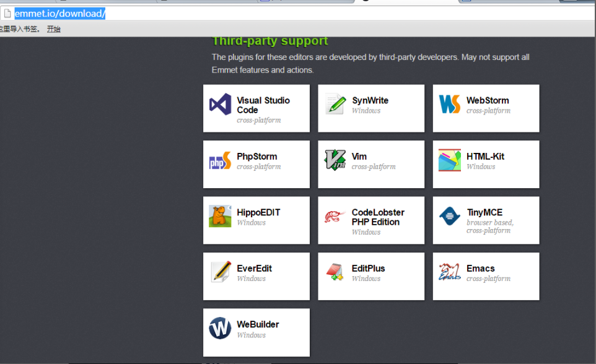
Task: Click the PhpStorm php logo icon
Action: point(220,160)
